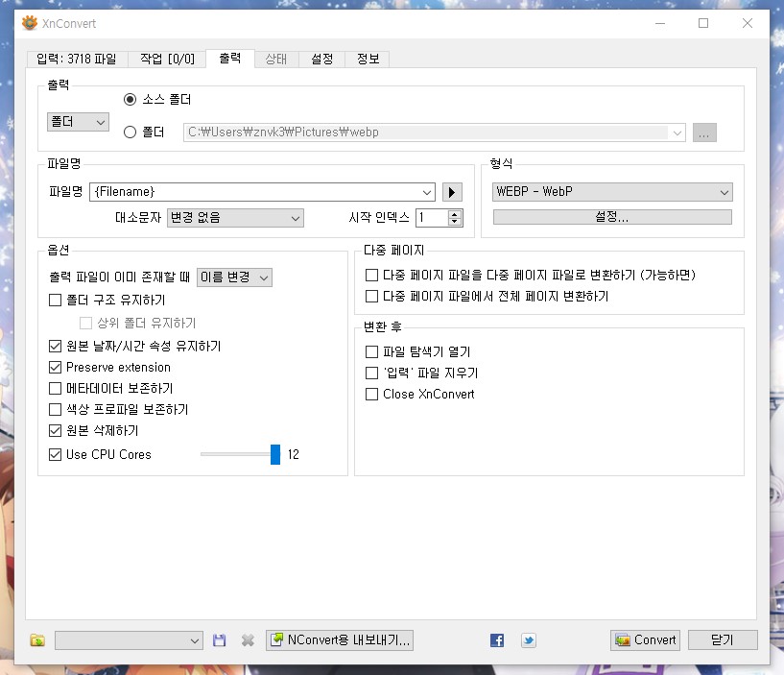Enable the 메타데이터 보존하기 checkbox

point(55,388)
